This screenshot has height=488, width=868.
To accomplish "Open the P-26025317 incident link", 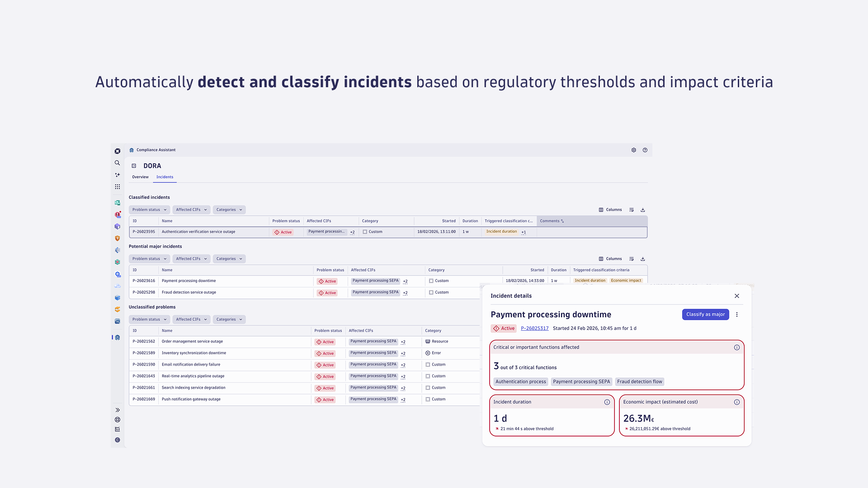I will click(534, 328).
